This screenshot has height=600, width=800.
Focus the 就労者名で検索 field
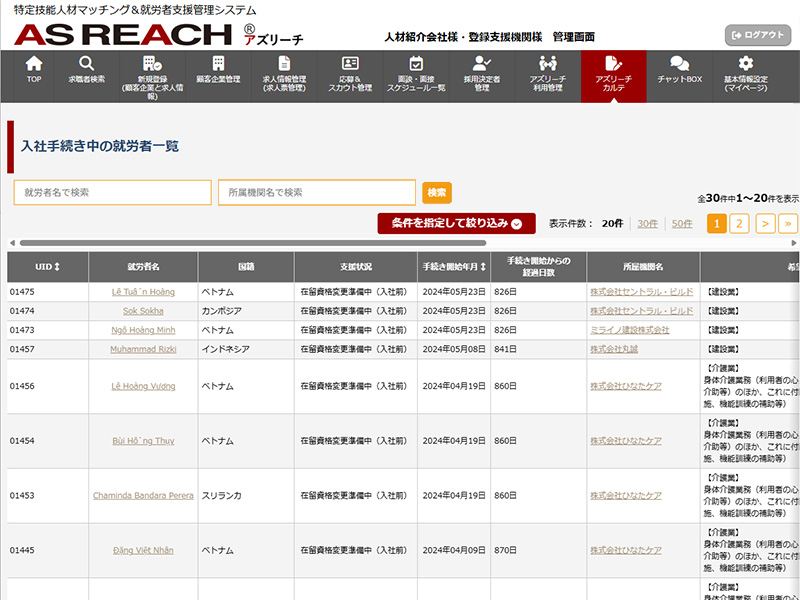[112, 192]
